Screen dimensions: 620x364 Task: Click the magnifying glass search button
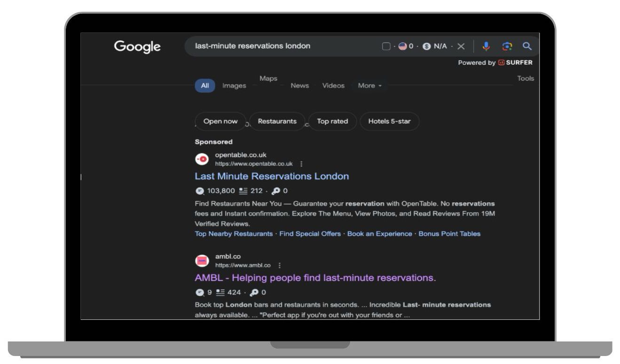coord(527,46)
